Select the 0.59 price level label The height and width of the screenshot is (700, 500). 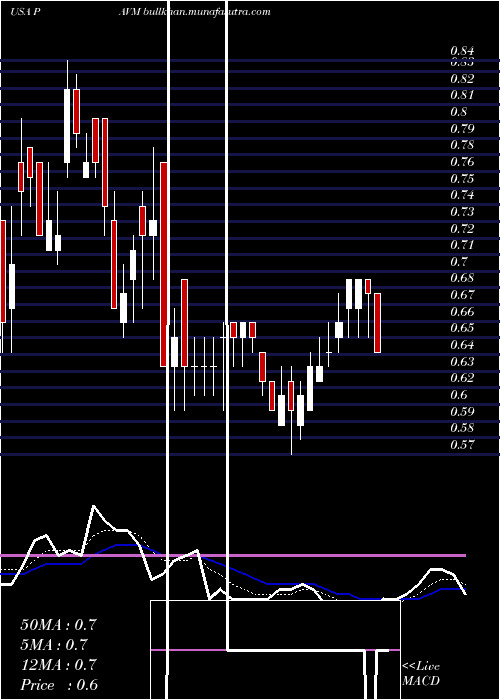462,411
